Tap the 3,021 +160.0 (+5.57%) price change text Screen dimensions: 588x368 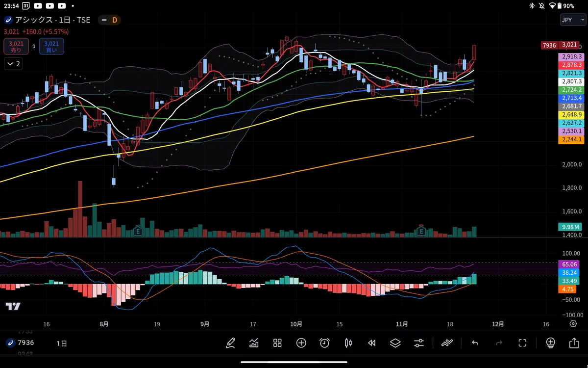(x=36, y=31)
